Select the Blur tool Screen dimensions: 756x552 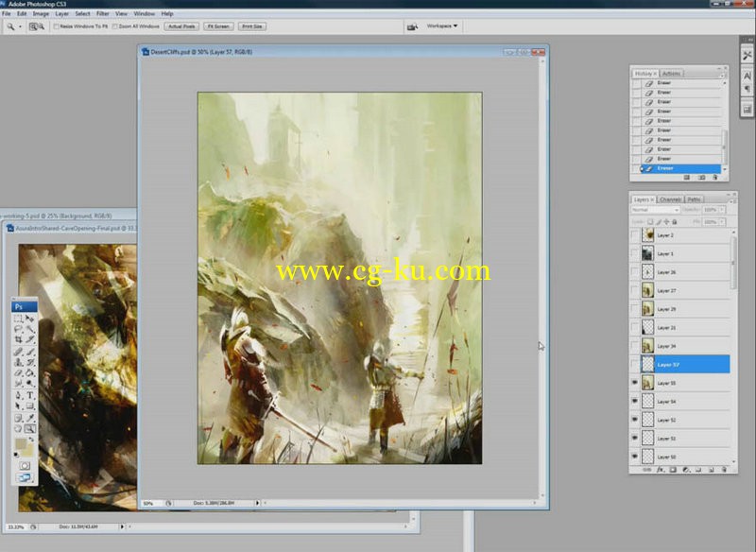tap(18, 383)
